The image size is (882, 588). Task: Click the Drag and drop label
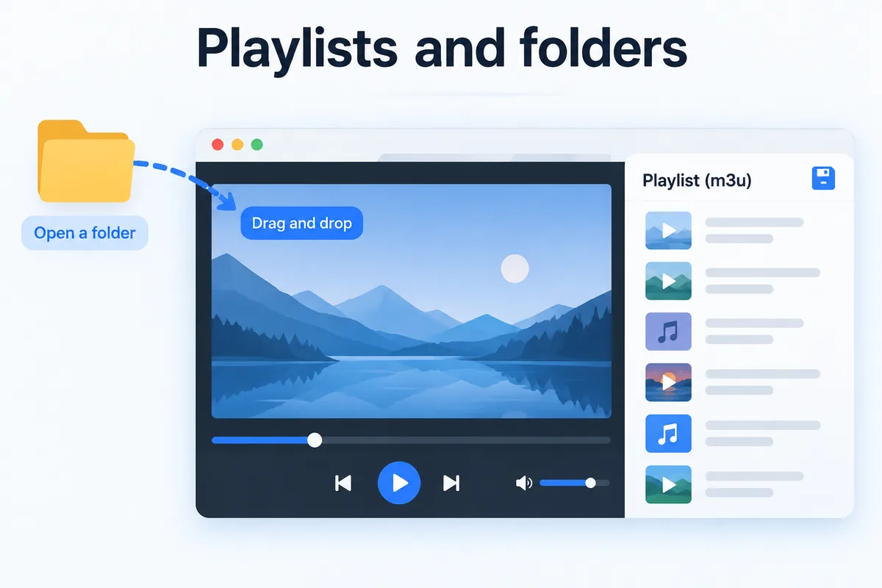pos(302,223)
